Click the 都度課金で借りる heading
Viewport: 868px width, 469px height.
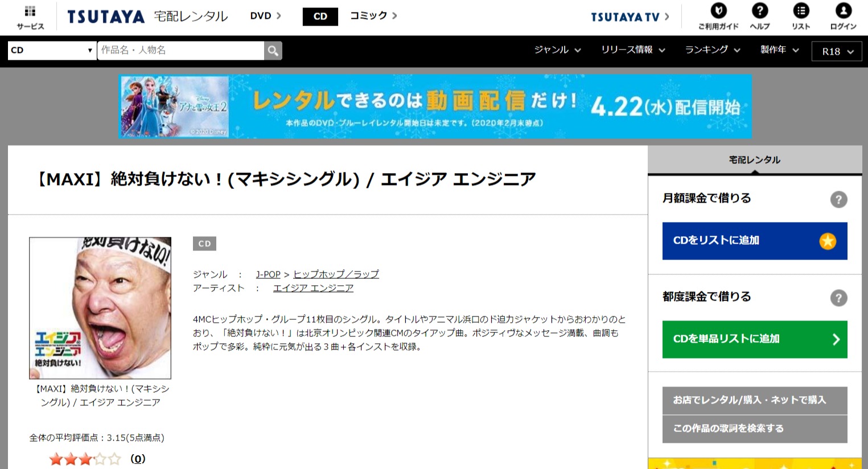tap(706, 297)
